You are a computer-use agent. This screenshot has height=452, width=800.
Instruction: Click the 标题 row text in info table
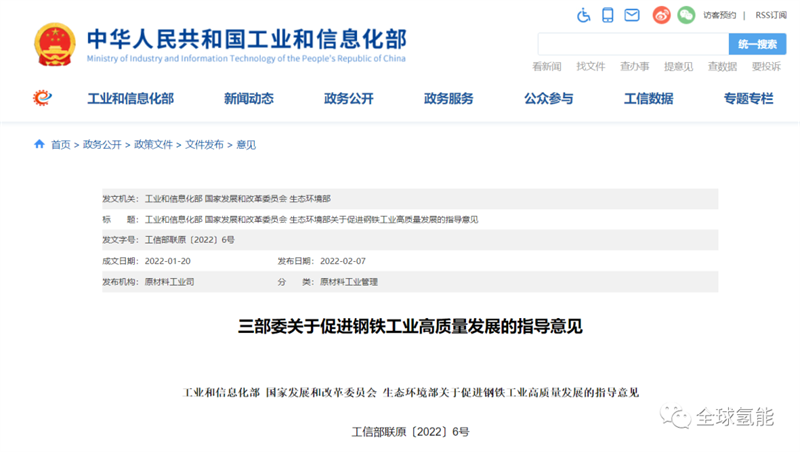pos(311,220)
